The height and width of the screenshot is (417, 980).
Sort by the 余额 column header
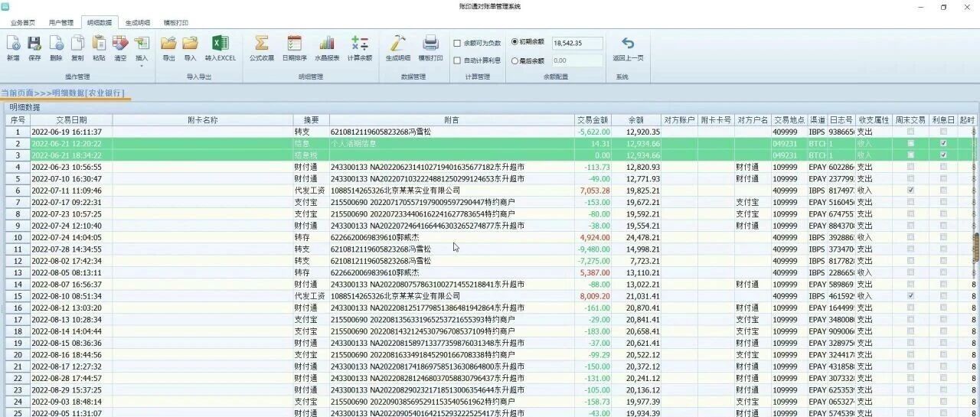pyautogui.click(x=636, y=120)
